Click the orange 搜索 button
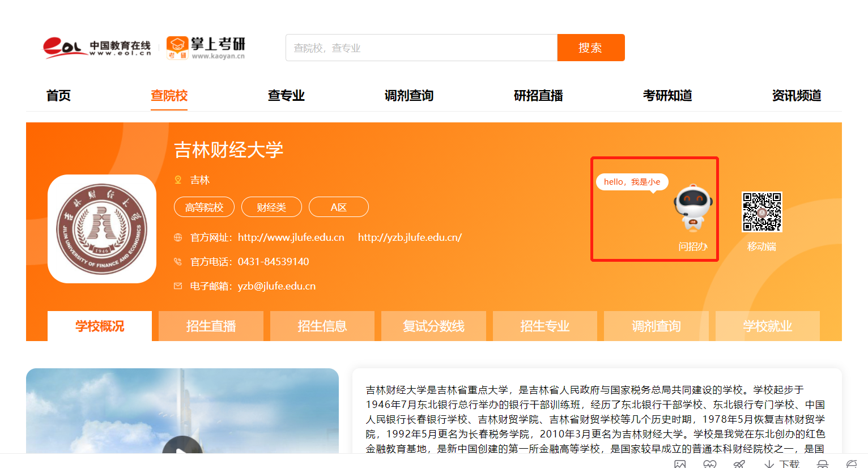This screenshot has height=468, width=868. 591,48
